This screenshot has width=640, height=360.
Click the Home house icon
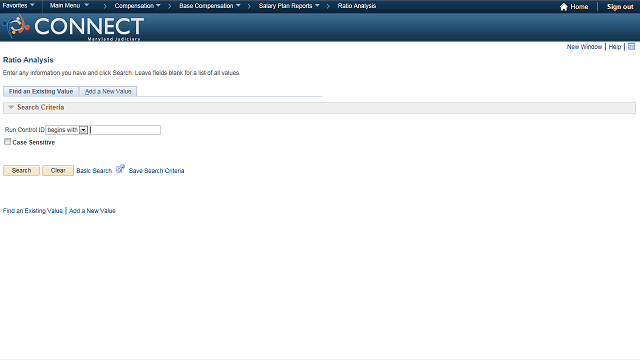(564, 7)
